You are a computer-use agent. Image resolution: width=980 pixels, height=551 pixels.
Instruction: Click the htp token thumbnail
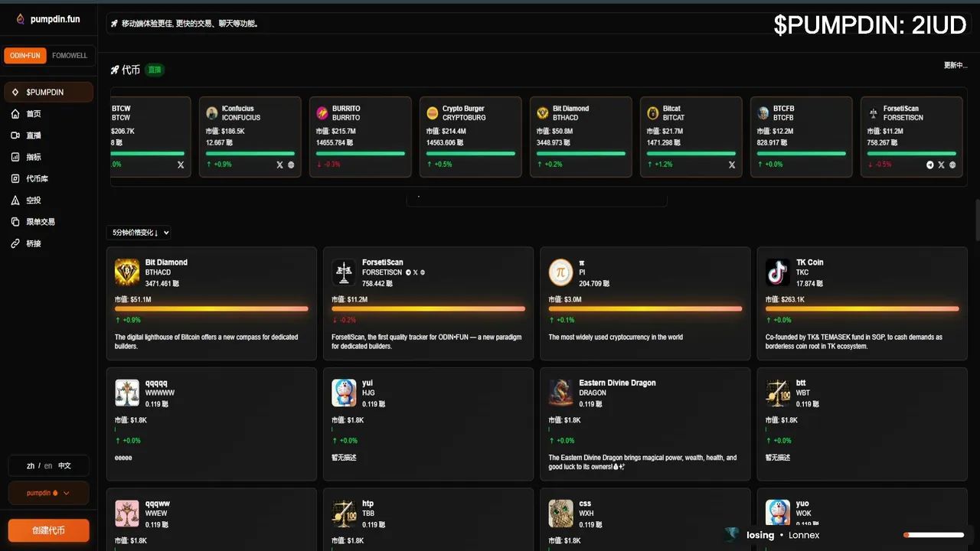point(344,514)
